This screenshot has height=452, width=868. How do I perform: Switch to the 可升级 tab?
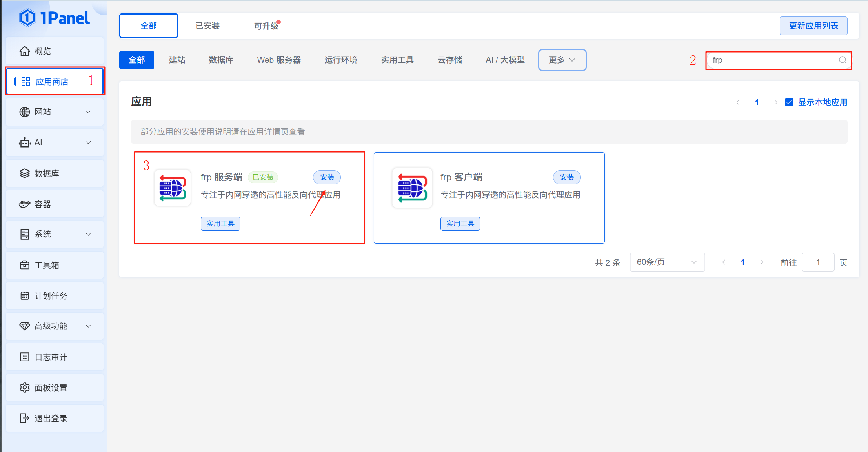tap(266, 26)
